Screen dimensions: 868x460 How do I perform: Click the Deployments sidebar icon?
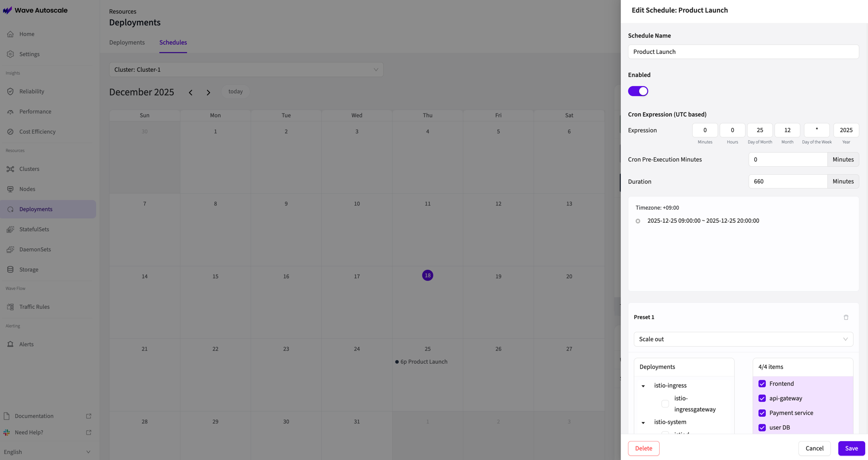click(x=10, y=209)
